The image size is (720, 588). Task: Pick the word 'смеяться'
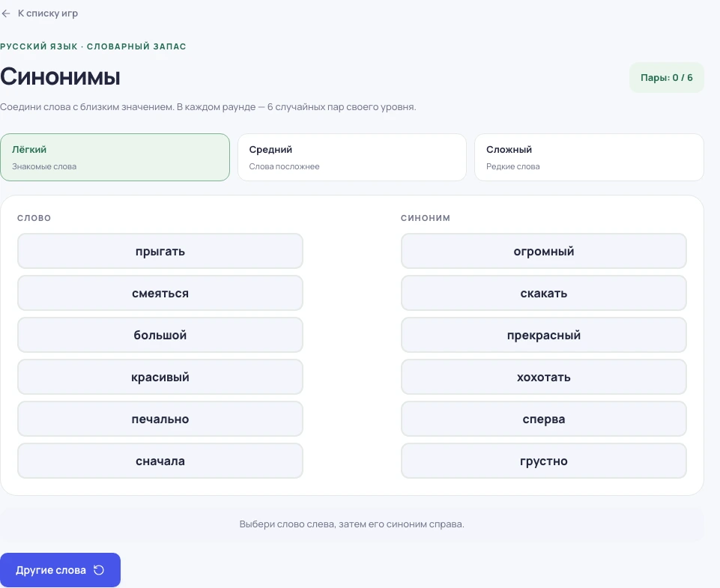(160, 293)
